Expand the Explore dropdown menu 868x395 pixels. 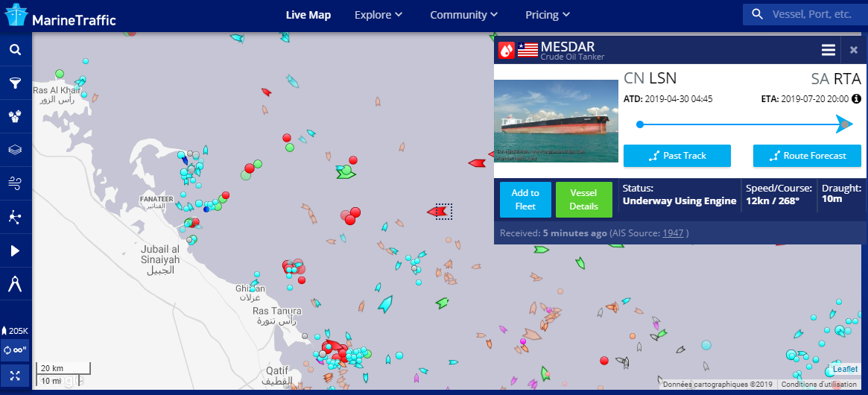click(378, 15)
